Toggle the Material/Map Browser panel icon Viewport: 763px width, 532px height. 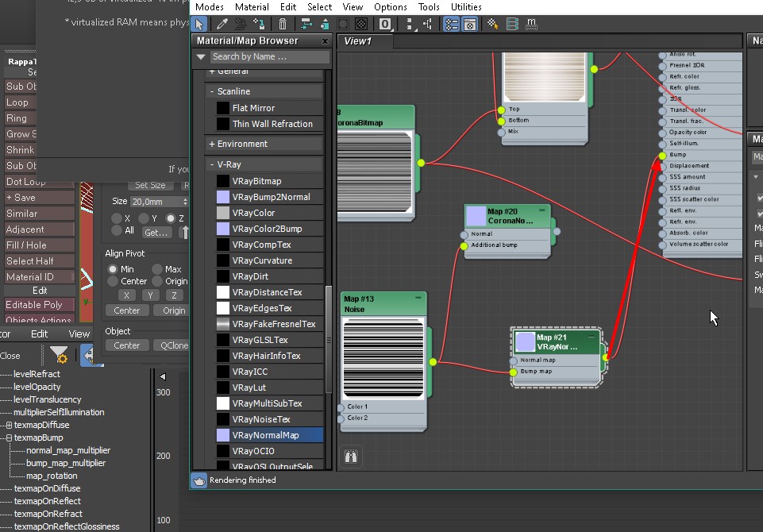452,25
